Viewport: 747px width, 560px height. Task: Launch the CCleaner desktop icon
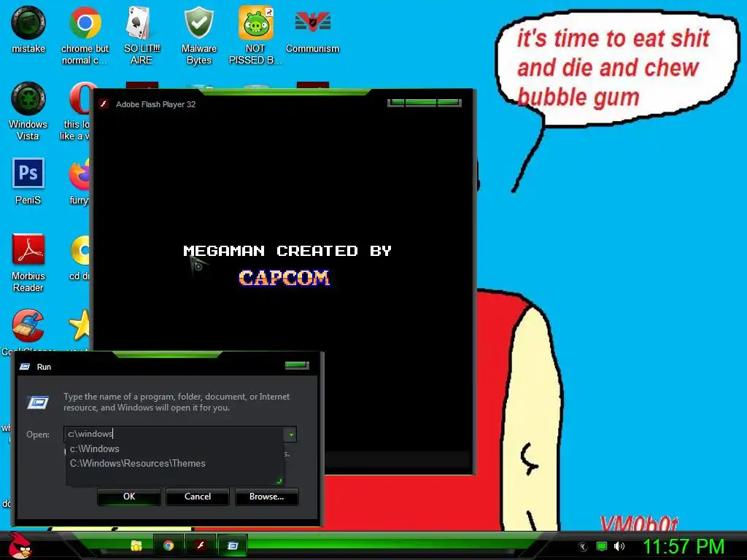point(28,326)
